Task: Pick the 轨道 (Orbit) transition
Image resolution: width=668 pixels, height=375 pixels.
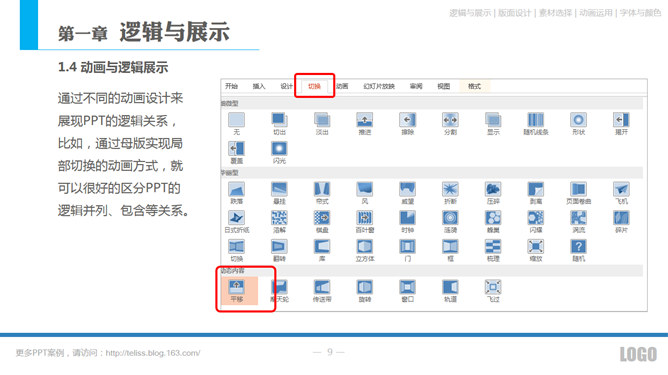Action: coord(450,291)
